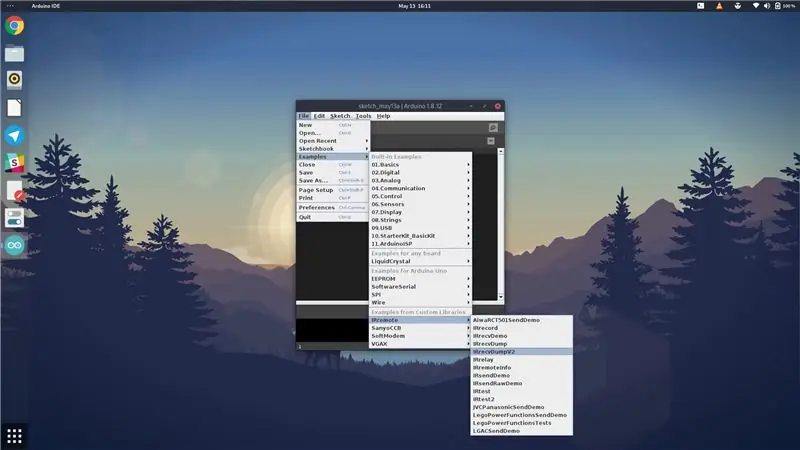Click the battery status indicator
Screen dimensions: 800x450
coord(785,6)
